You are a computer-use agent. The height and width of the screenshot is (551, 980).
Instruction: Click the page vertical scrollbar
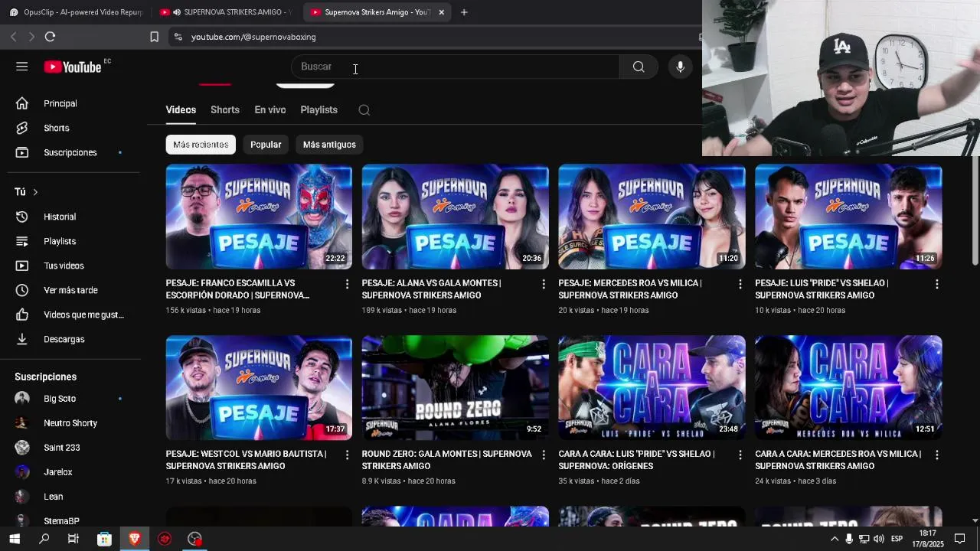click(x=975, y=210)
